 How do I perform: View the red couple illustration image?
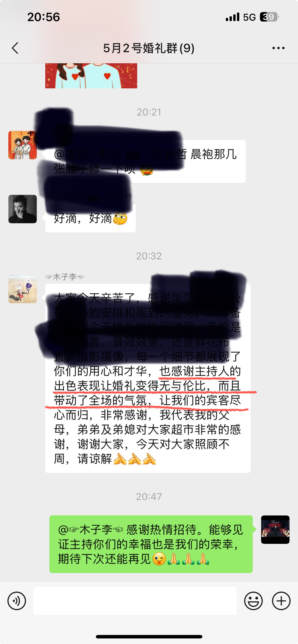[x=91, y=76]
